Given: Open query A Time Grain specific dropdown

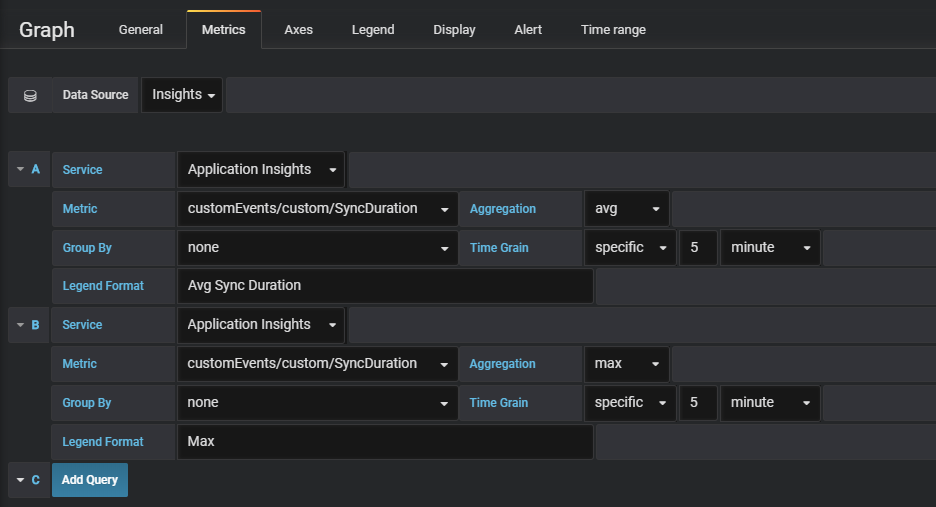Looking at the screenshot, I should [x=630, y=247].
